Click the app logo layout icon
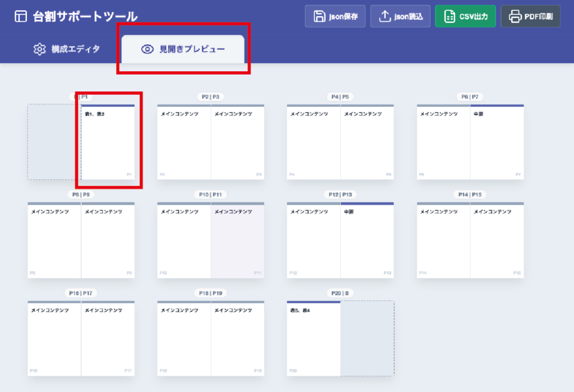 point(21,17)
